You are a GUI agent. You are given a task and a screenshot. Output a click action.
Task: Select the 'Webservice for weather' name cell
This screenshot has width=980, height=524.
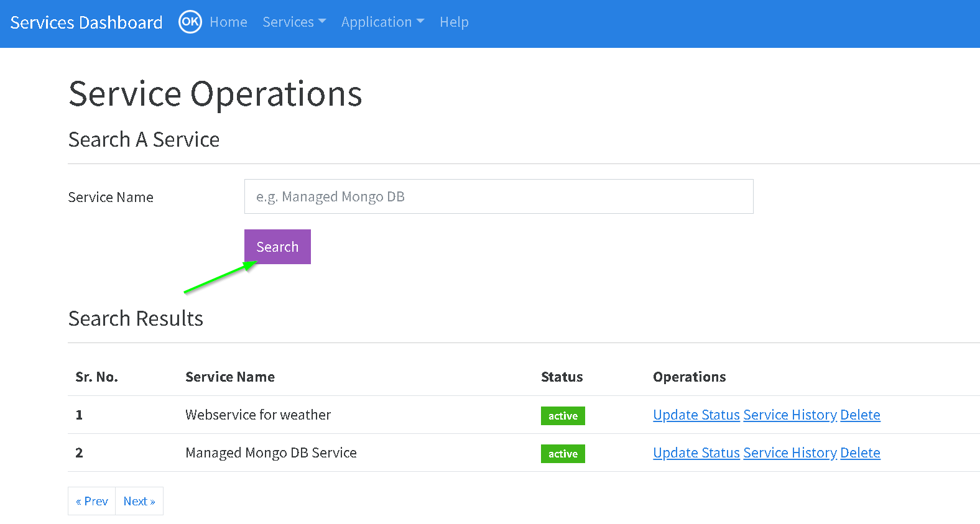(x=258, y=415)
